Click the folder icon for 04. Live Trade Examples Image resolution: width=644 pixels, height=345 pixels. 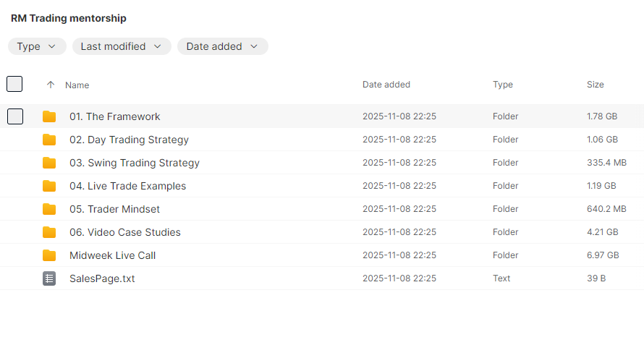(49, 186)
